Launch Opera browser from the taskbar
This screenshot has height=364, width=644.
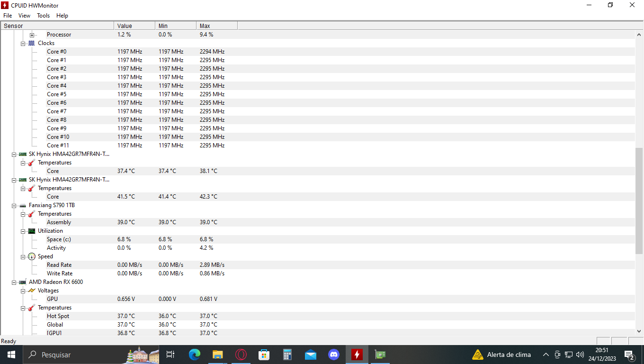tap(241, 355)
